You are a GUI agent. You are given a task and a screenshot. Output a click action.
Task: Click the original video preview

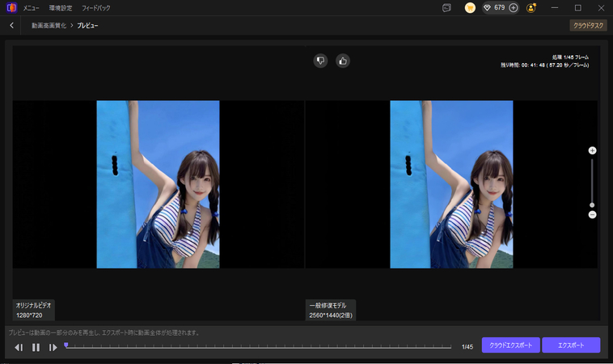pos(158,184)
